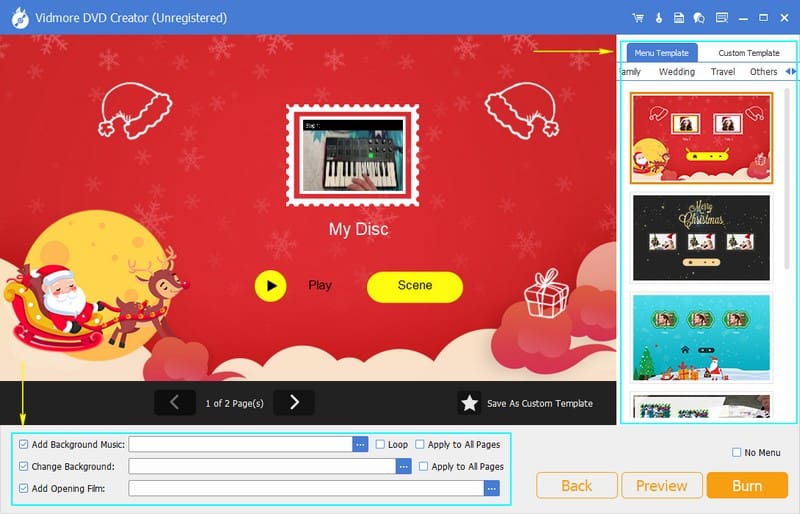The width and height of the screenshot is (800, 514).
Task: Open browse button for Add Opening Film
Action: 491,488
